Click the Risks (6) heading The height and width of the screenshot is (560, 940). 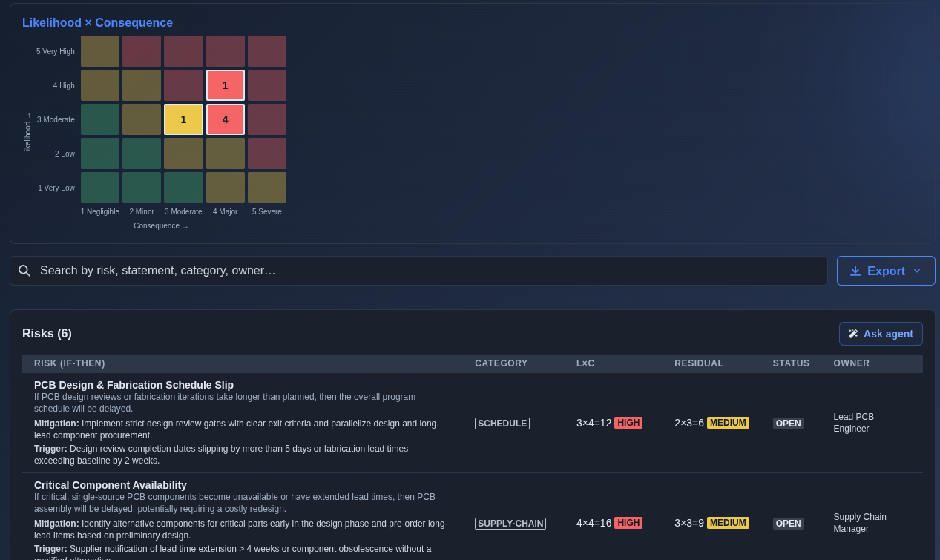[x=47, y=334]
